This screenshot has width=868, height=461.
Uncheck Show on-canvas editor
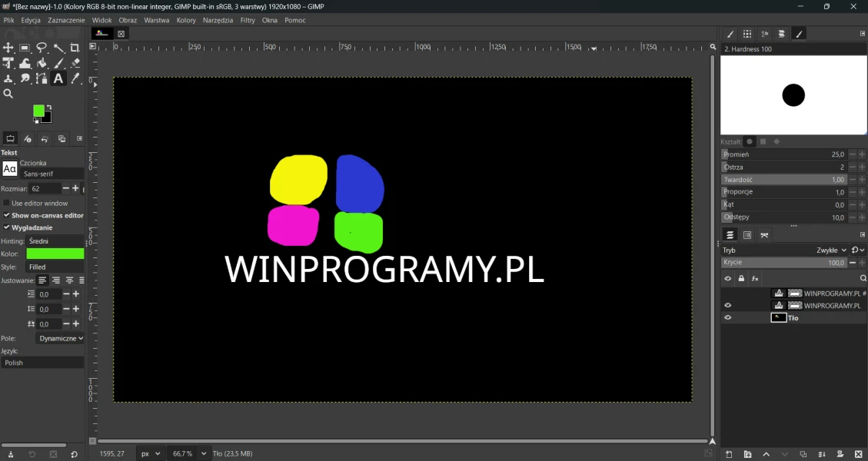7,216
